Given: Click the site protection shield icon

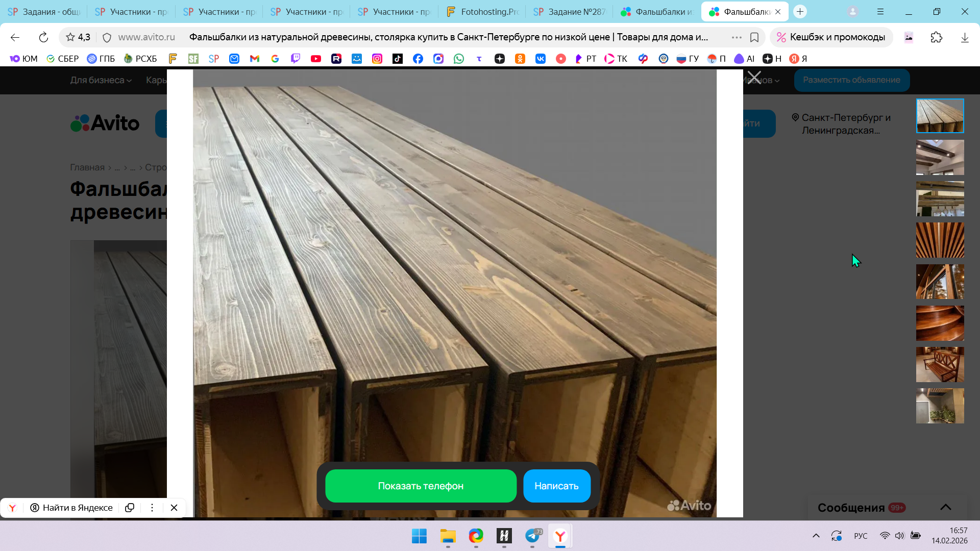Looking at the screenshot, I should pos(107,37).
